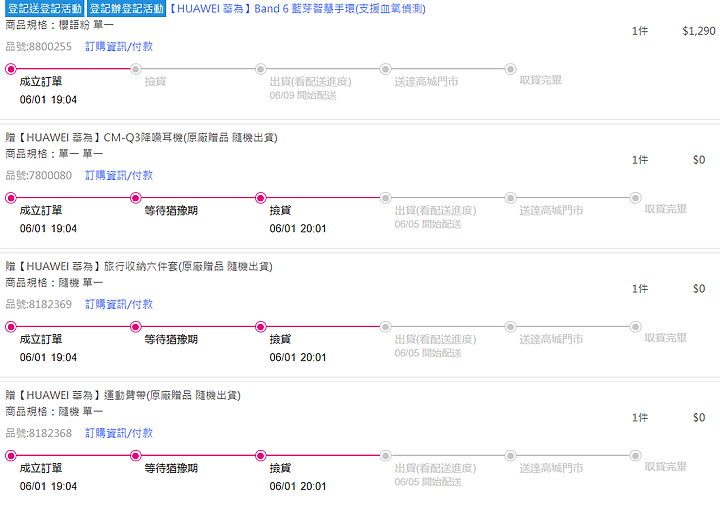
Task: Click the 取貨完畢 marker for Band 6
Action: (x=510, y=69)
